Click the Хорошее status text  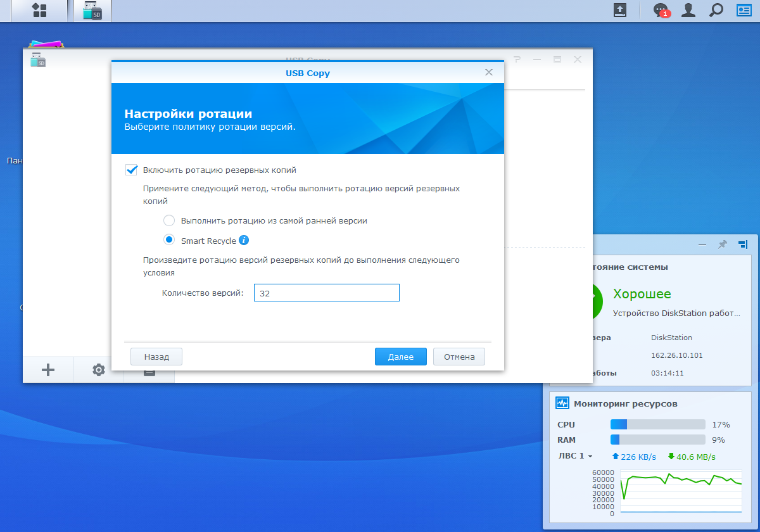tap(642, 294)
